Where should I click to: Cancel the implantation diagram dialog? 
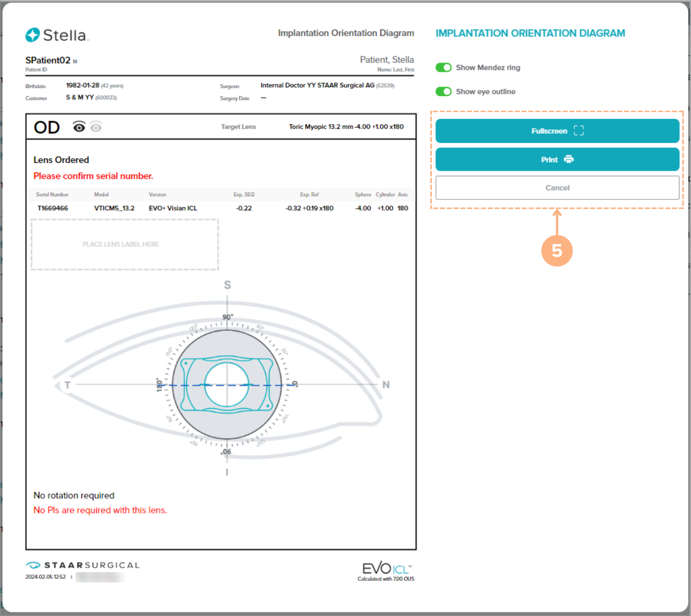(x=557, y=188)
